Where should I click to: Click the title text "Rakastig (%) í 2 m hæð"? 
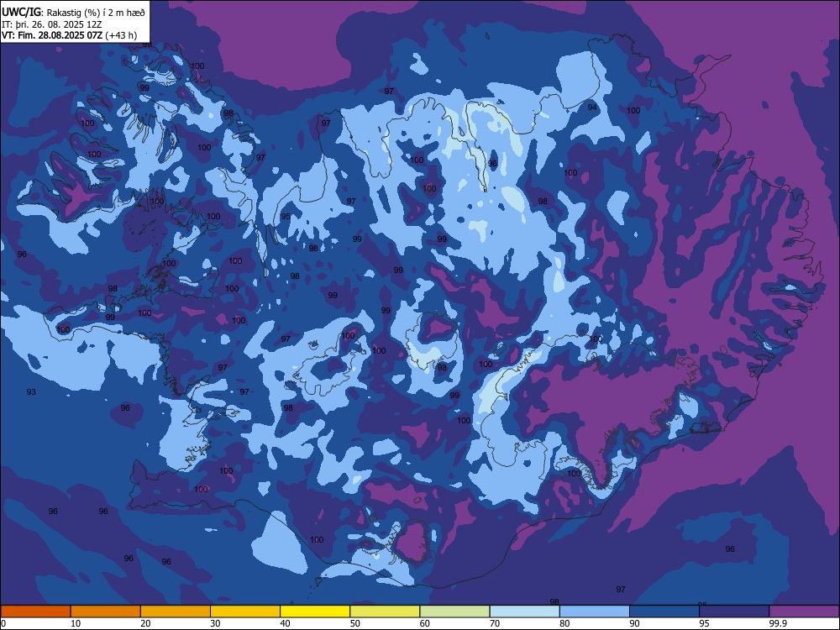point(96,11)
